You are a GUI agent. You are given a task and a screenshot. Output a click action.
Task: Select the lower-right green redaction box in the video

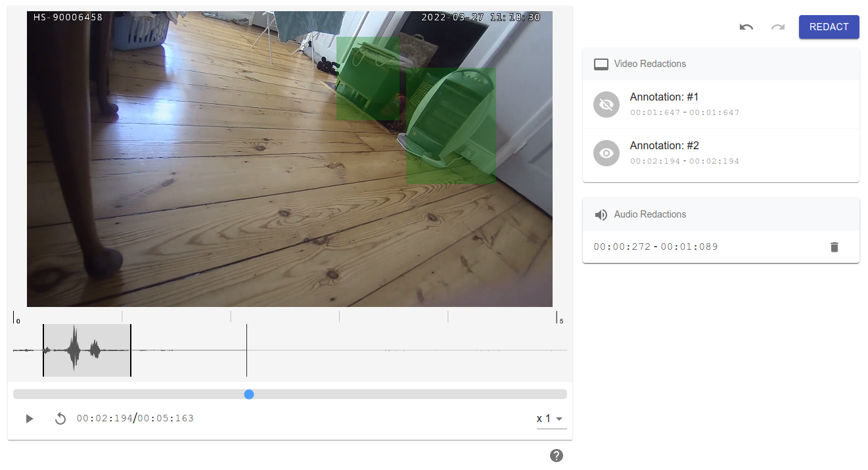point(451,126)
